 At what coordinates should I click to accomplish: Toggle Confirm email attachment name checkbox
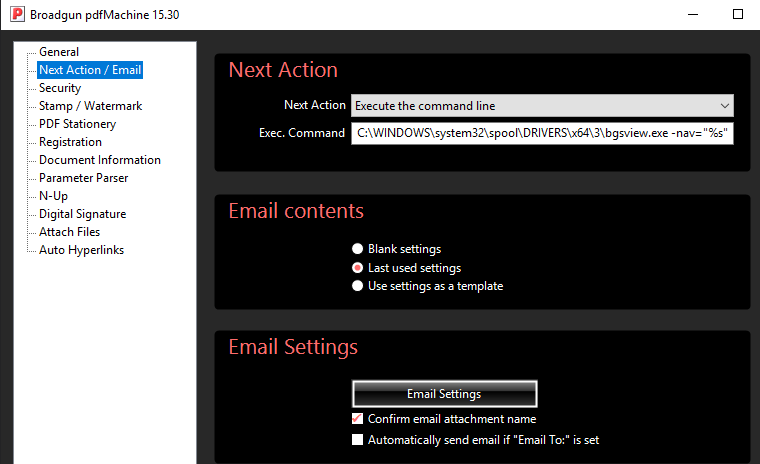point(358,419)
